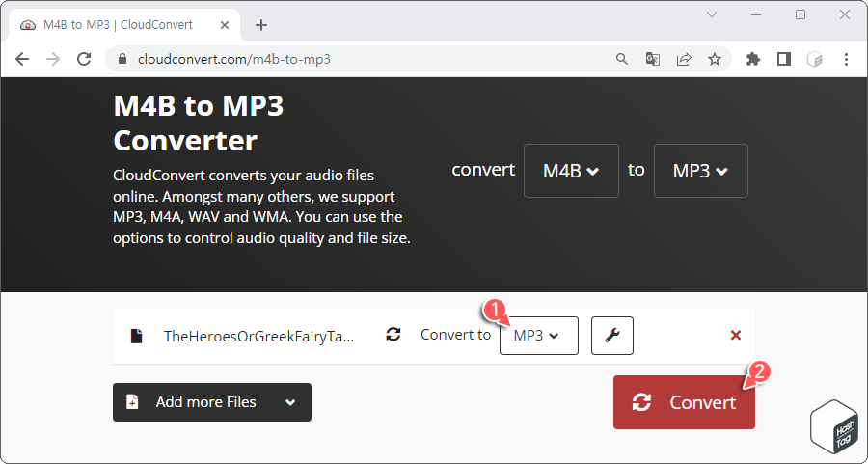
Task: Open a new browser tab
Action: (261, 25)
